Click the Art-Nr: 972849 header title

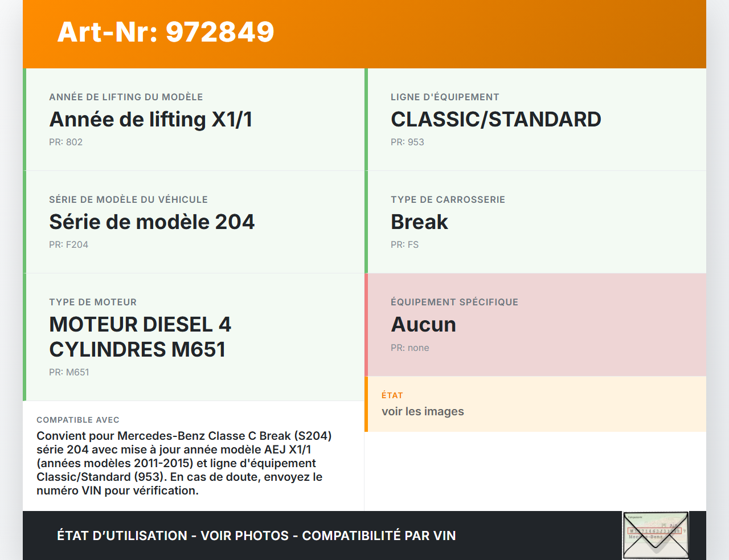[x=166, y=32]
